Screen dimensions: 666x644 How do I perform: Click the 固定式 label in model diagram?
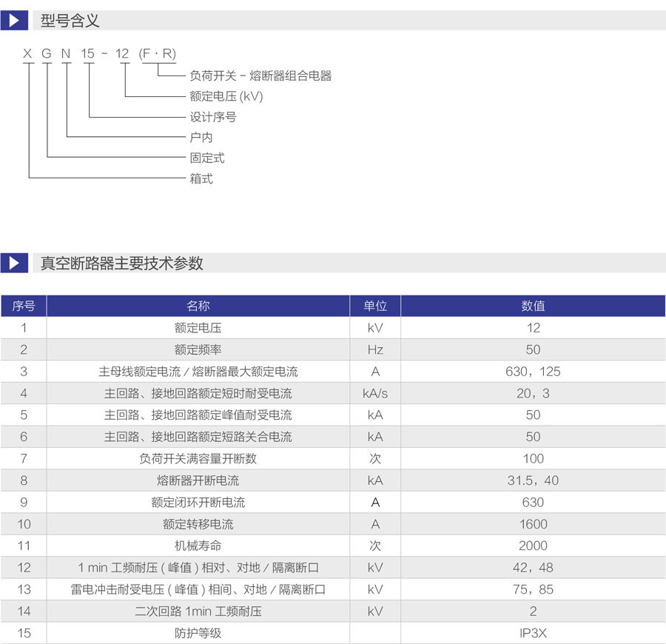coord(207,158)
